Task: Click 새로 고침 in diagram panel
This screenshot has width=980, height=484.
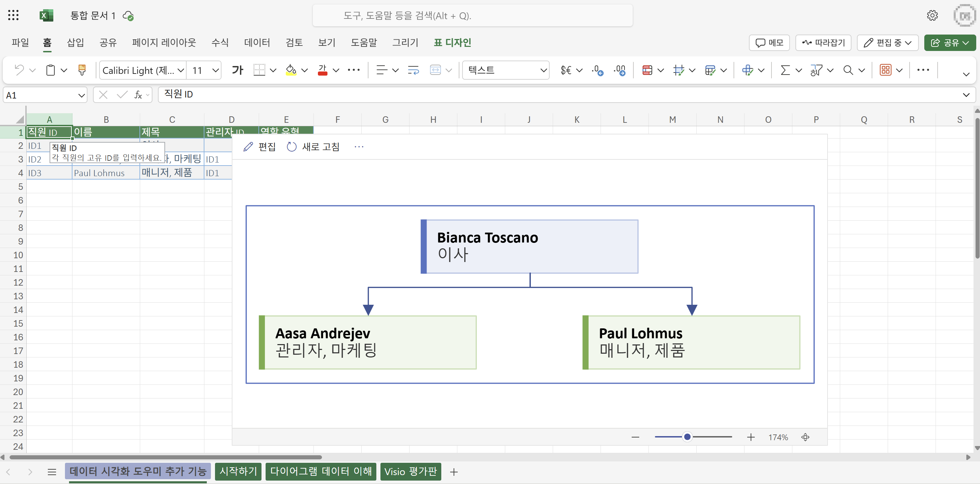Action: (x=313, y=147)
